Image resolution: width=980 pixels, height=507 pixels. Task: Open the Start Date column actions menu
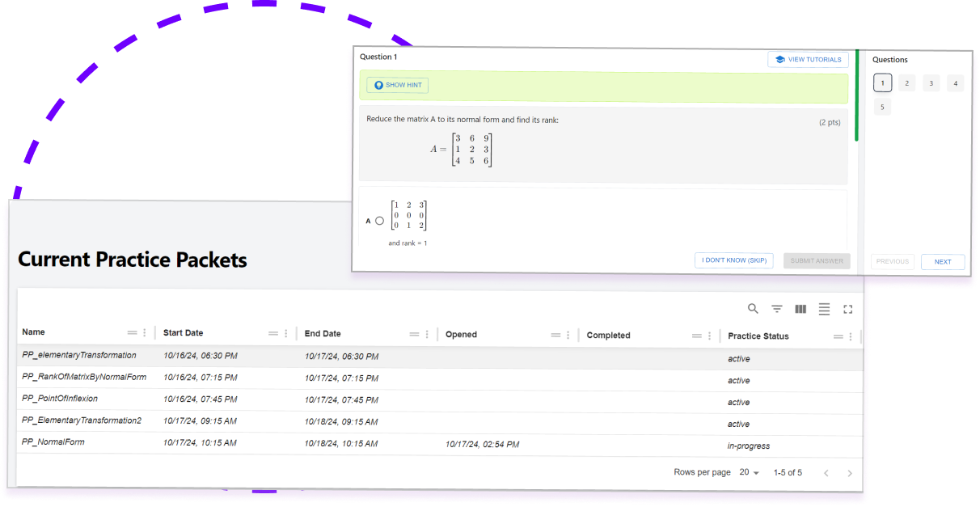coord(285,333)
